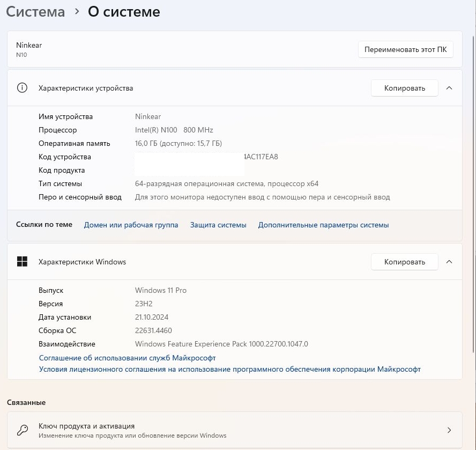Open Дополнительные параметры системы link
The width and height of the screenshot is (476, 450).
coord(323,225)
